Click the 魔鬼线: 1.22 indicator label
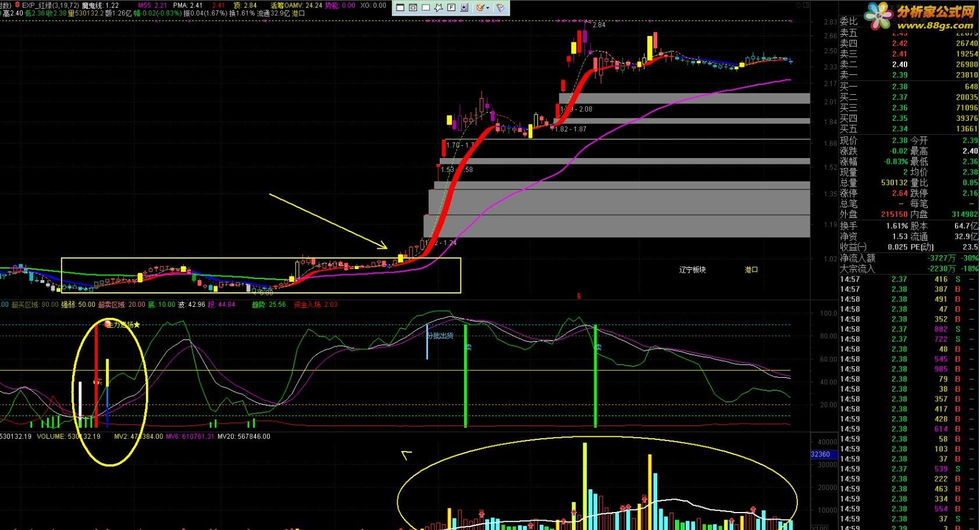Image resolution: width=980 pixels, height=530 pixels. pos(101,5)
